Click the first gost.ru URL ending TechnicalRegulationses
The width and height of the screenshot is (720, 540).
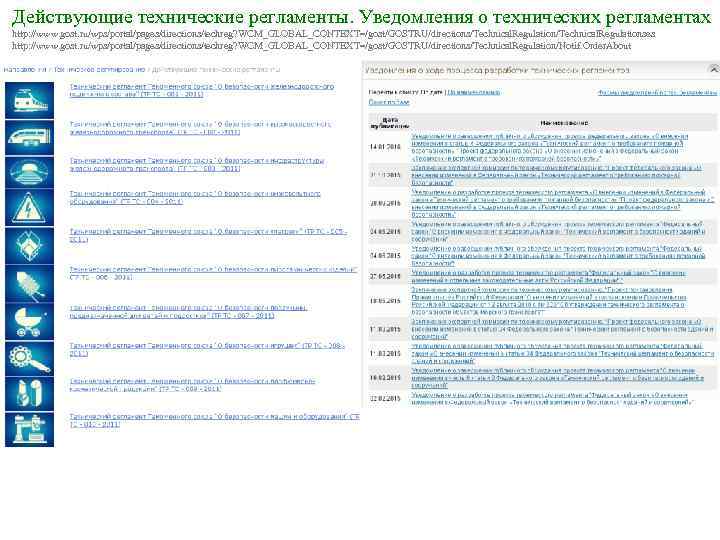(333, 34)
